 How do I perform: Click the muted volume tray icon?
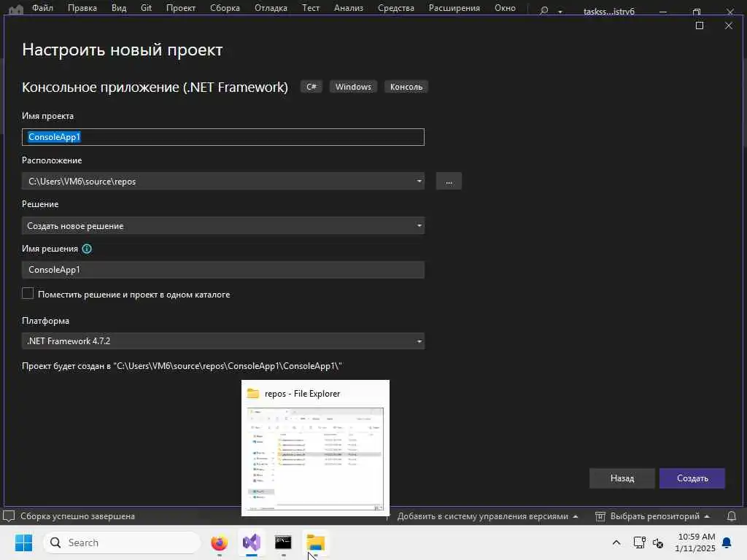(x=658, y=542)
